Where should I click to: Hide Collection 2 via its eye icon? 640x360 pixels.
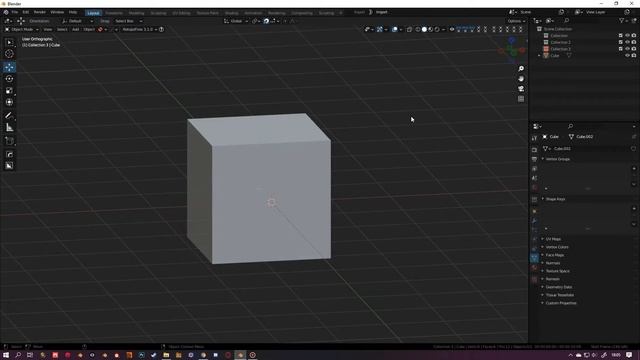(x=627, y=42)
